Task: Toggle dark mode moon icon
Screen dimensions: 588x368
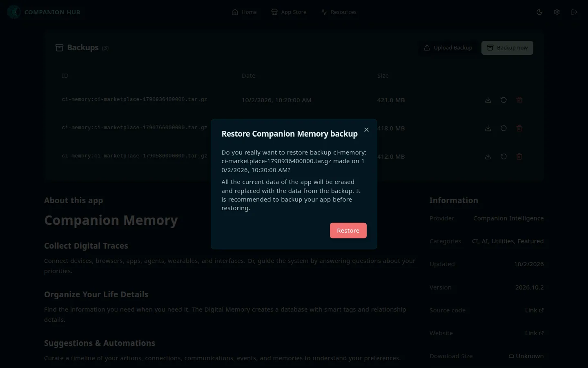Action: [x=539, y=12]
